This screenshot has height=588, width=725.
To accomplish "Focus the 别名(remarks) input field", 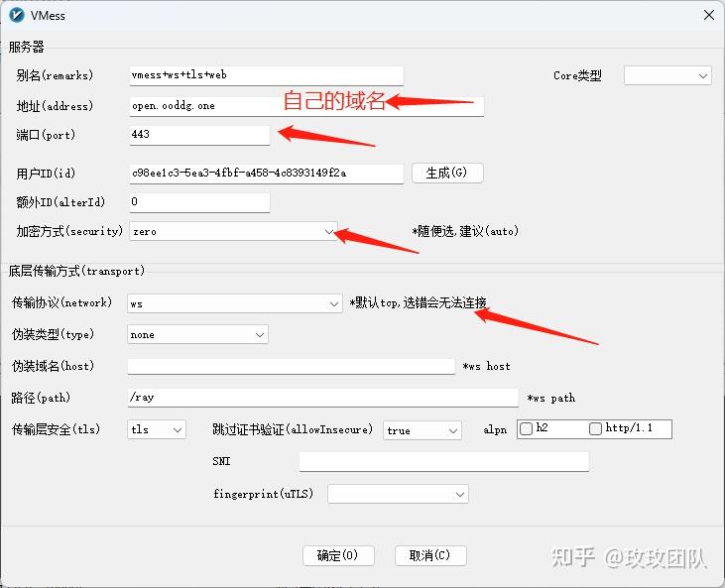I will [267, 75].
